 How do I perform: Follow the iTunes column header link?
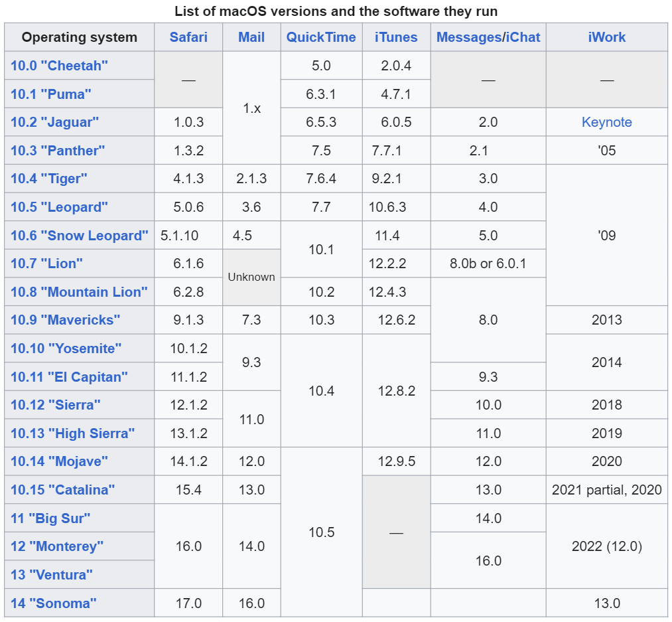click(x=396, y=37)
